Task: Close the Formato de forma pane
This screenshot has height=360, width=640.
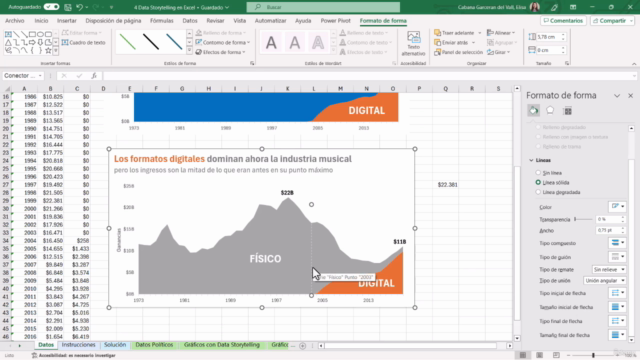Action: coord(630,96)
